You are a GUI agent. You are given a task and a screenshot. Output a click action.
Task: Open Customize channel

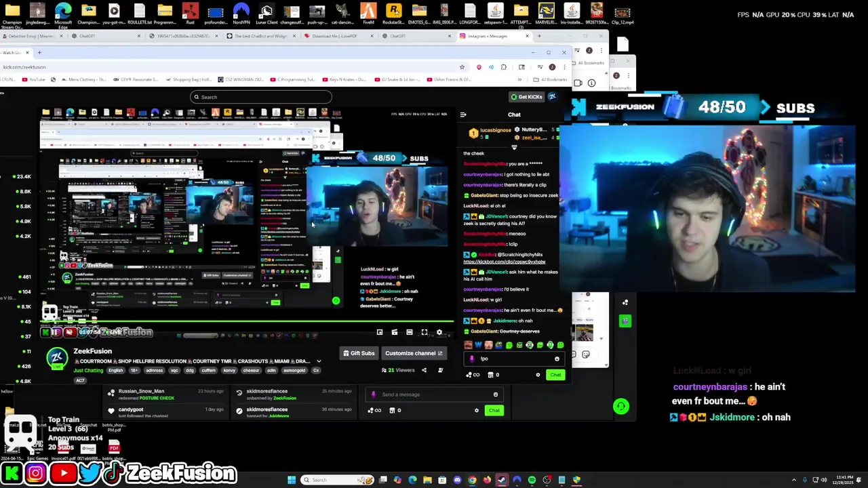414,353
